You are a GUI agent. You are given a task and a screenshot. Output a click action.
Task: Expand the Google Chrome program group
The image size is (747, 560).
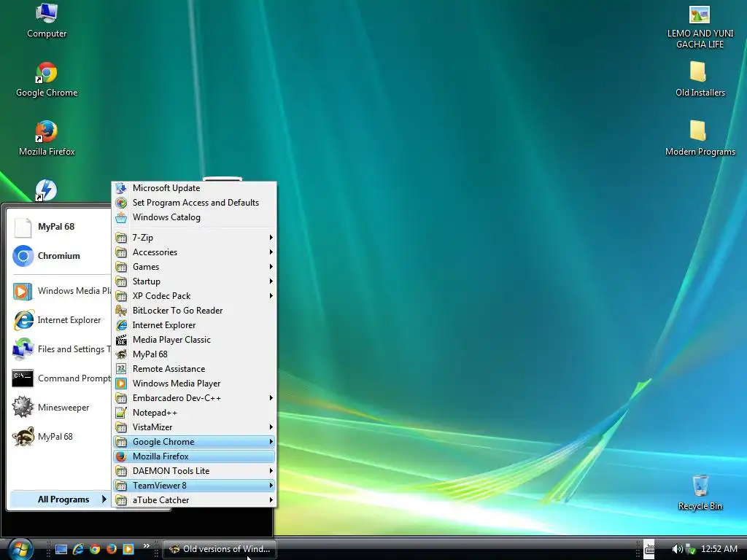(x=194, y=442)
